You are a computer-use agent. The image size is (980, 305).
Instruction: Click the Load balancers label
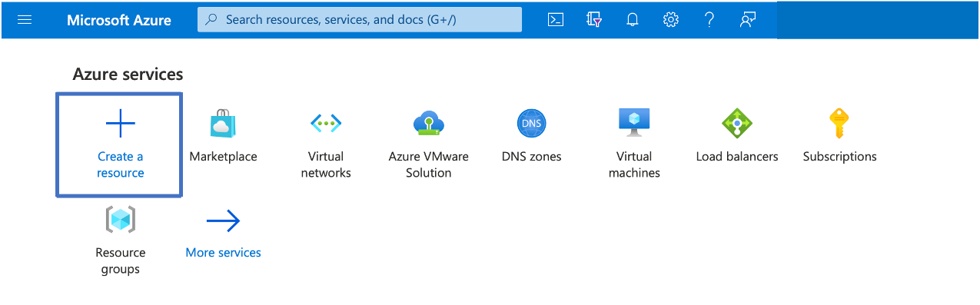pos(737,157)
